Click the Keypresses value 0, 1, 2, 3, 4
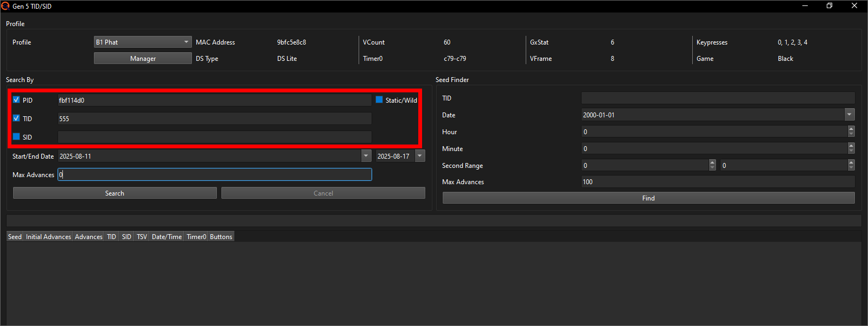 792,42
